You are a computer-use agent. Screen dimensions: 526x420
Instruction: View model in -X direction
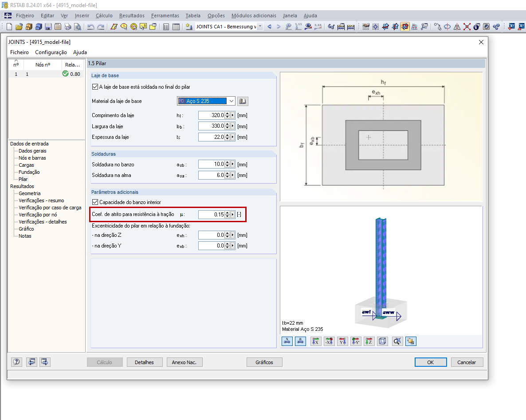(329, 341)
